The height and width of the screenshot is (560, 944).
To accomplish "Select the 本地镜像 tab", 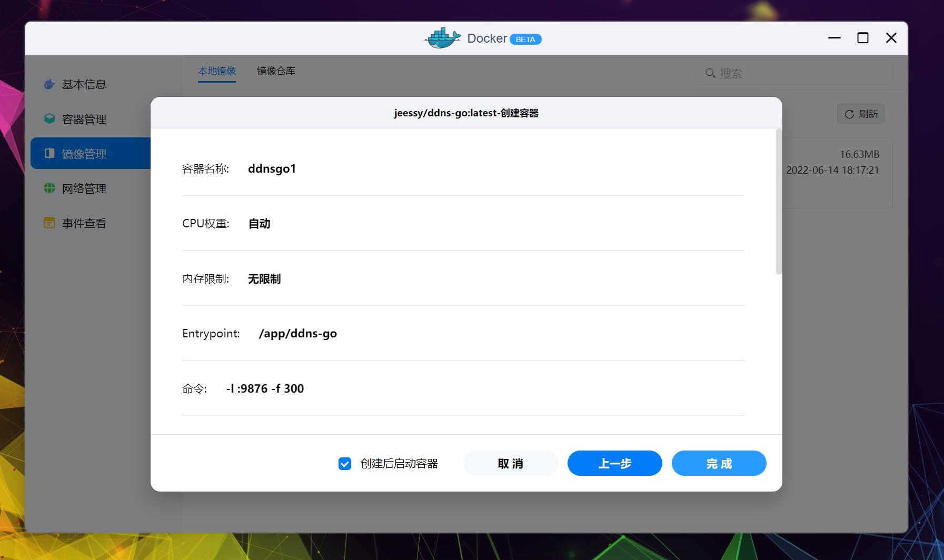I will click(x=217, y=71).
